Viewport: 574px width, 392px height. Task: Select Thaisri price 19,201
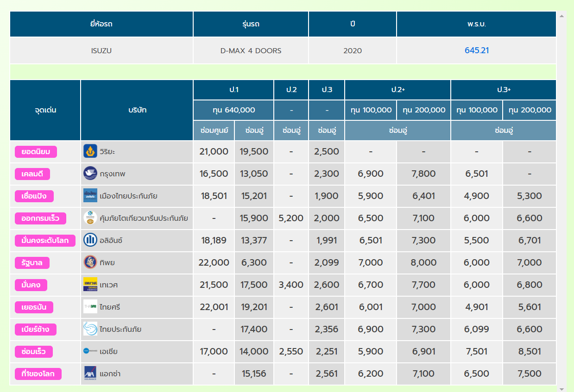254,307
